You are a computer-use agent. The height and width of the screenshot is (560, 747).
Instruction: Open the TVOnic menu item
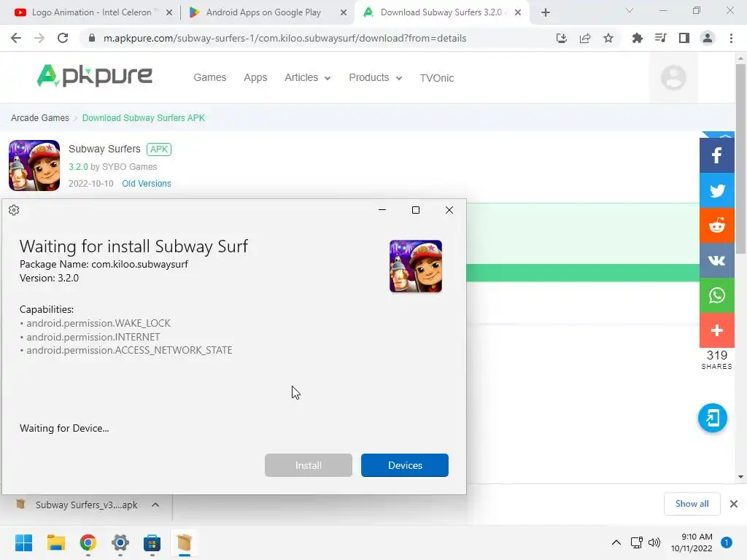(436, 78)
